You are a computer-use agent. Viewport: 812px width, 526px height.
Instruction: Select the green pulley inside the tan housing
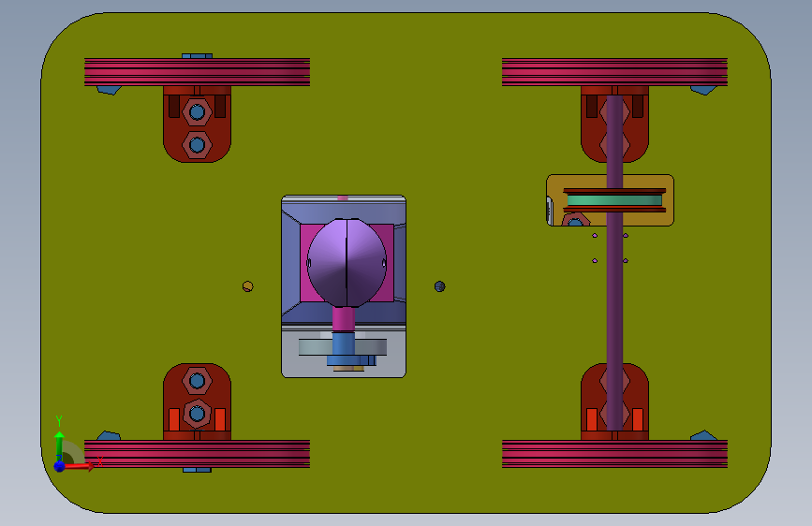click(614, 200)
